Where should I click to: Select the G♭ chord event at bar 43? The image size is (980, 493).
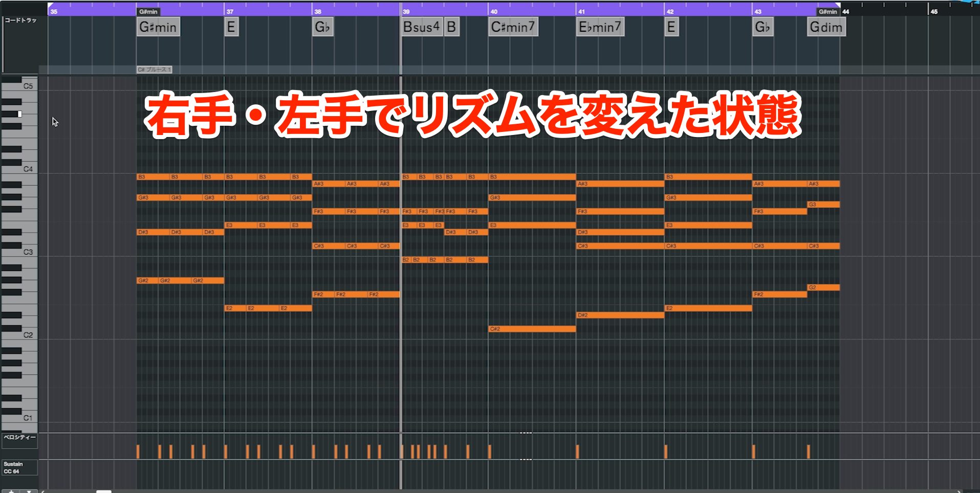coord(763,27)
